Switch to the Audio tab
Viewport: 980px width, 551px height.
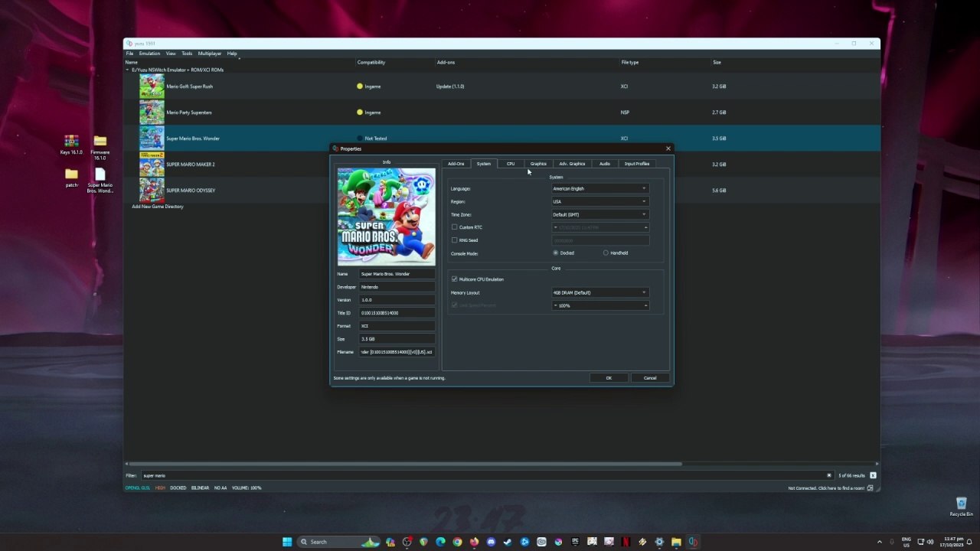point(605,164)
